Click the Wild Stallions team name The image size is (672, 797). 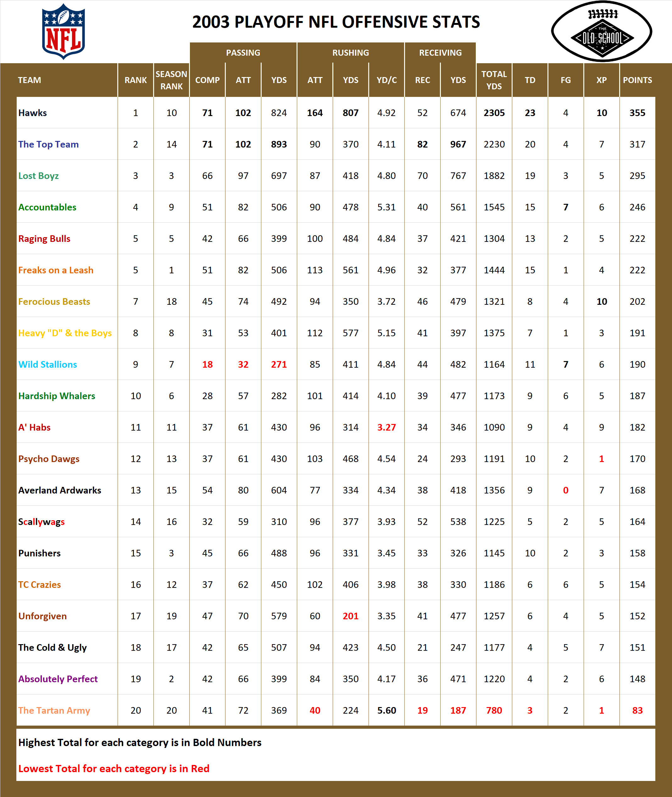(x=48, y=364)
